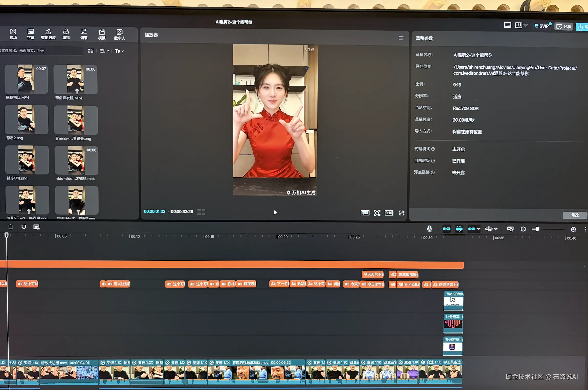Click the timeline zoom slider handle
This screenshot has width=588, height=390.
[x=537, y=229]
